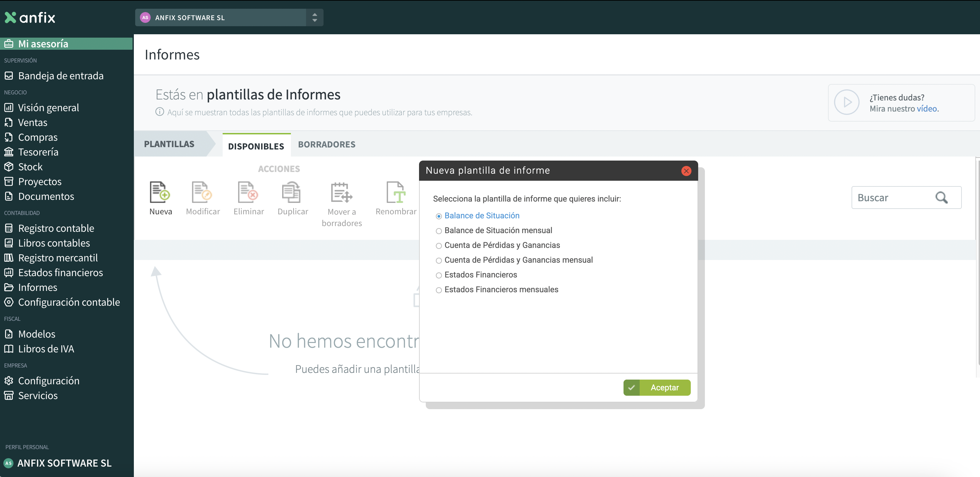
Task: Select Mover a borradores icon
Action: click(341, 192)
